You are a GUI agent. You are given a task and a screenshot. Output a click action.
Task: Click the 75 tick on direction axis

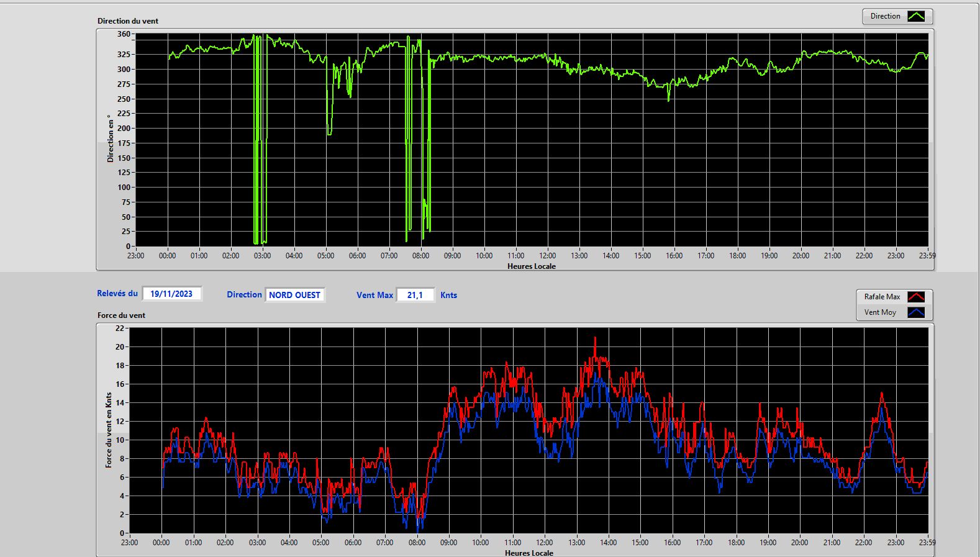pos(126,202)
